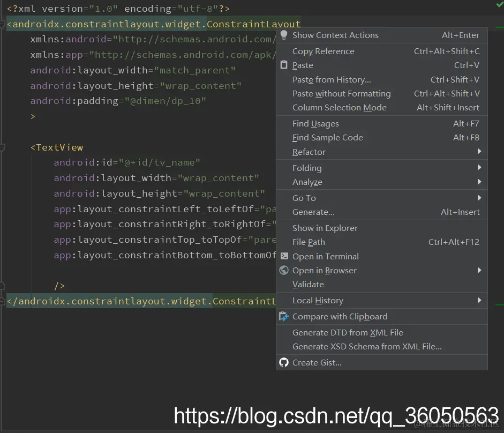Choose Show in Explorer
This screenshot has height=433, width=504.
381,228
